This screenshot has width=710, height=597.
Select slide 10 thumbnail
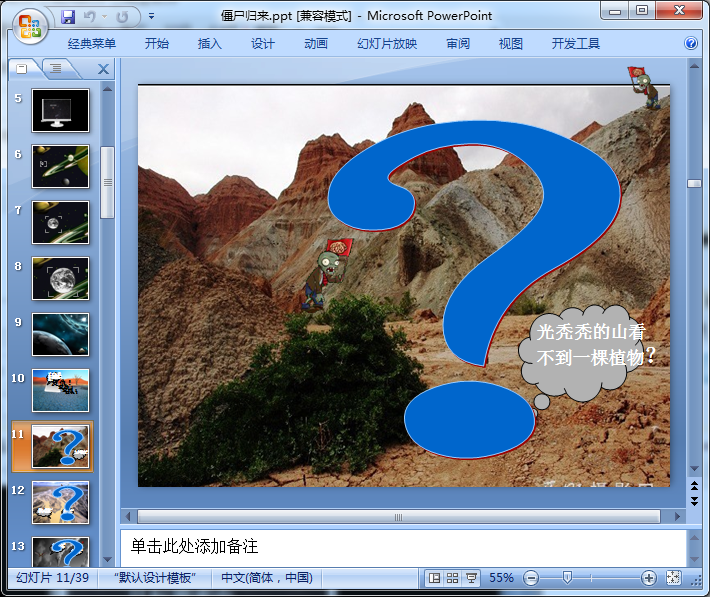point(60,390)
